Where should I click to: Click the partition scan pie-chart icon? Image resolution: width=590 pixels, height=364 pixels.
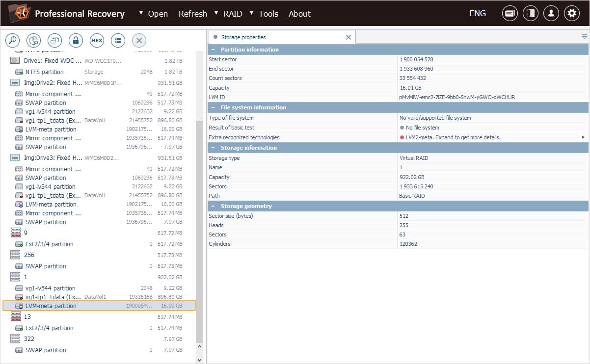click(33, 41)
